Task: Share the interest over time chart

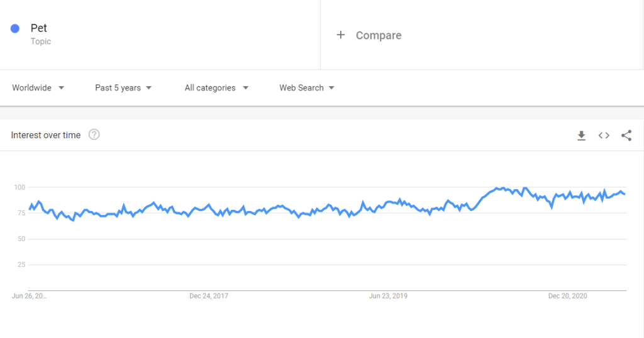Action: [626, 135]
